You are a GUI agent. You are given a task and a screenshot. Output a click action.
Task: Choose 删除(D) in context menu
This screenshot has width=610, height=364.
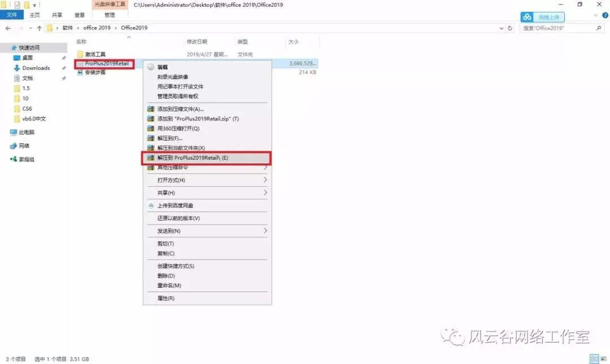[166, 276]
